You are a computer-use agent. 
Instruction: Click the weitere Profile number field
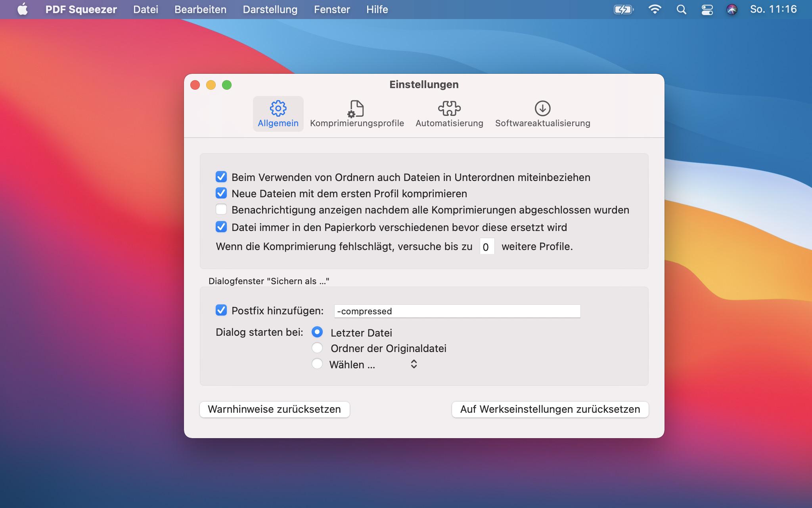pyautogui.click(x=486, y=247)
